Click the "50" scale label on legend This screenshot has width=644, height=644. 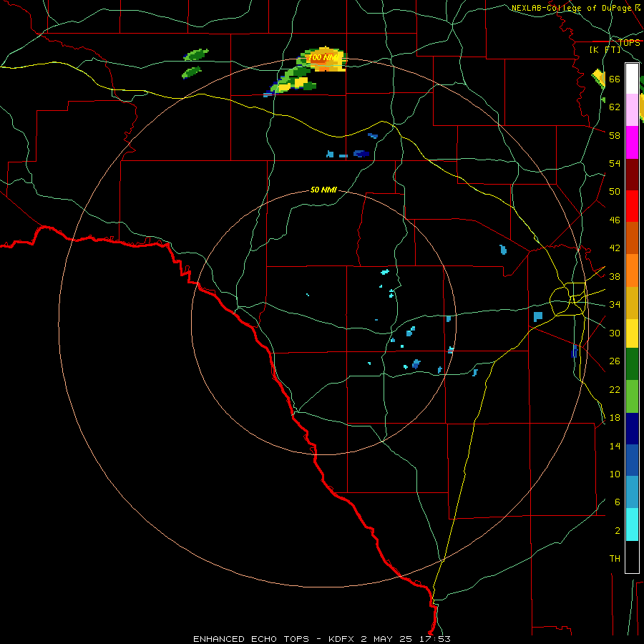coord(615,191)
